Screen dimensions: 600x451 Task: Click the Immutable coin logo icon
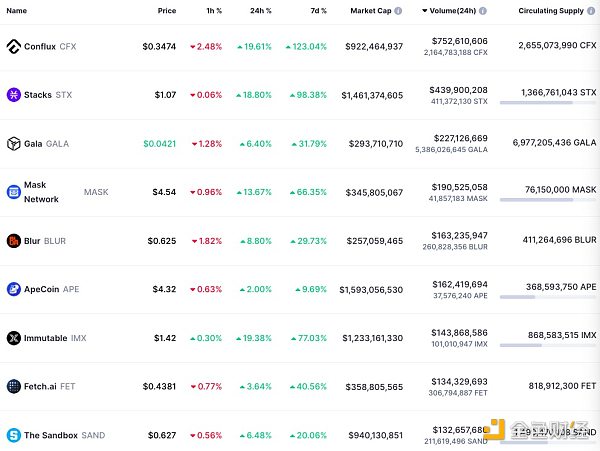pos(14,338)
